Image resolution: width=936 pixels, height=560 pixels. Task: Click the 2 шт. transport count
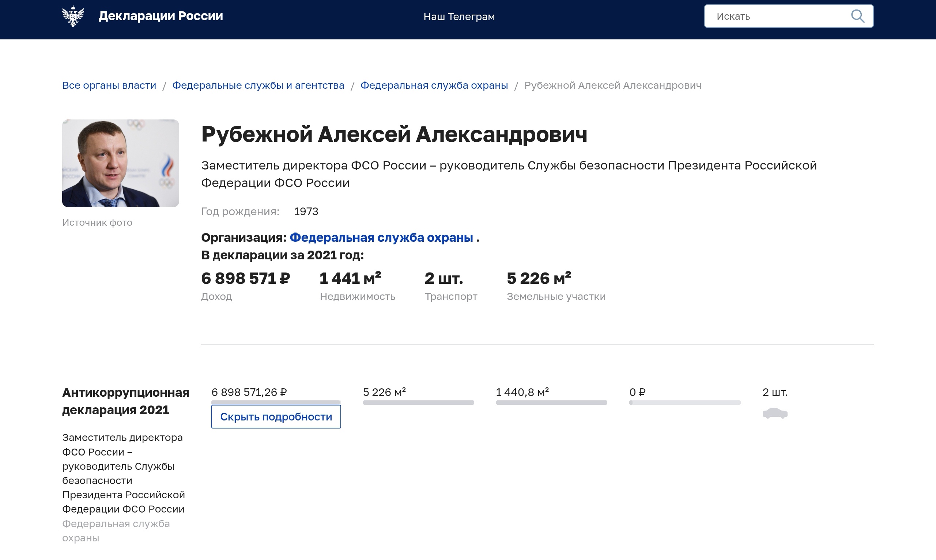click(x=775, y=392)
